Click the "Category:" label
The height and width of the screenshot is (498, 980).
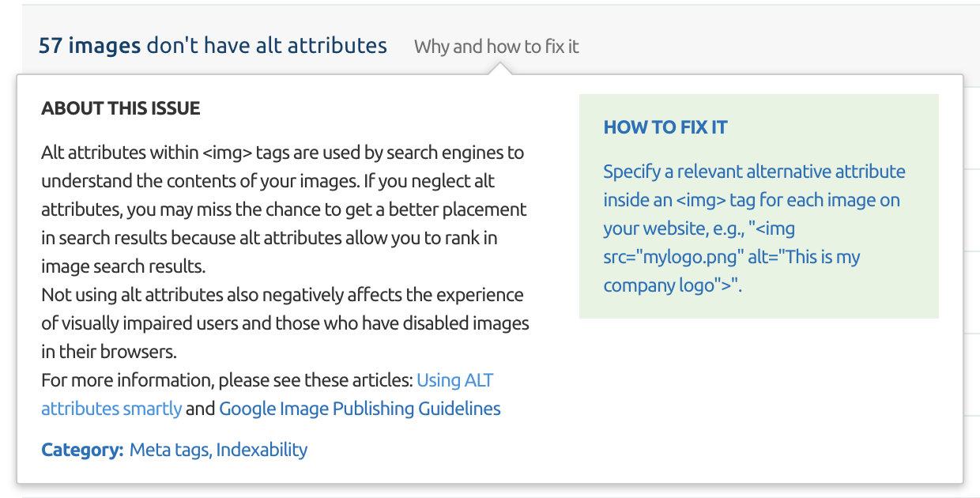point(82,450)
